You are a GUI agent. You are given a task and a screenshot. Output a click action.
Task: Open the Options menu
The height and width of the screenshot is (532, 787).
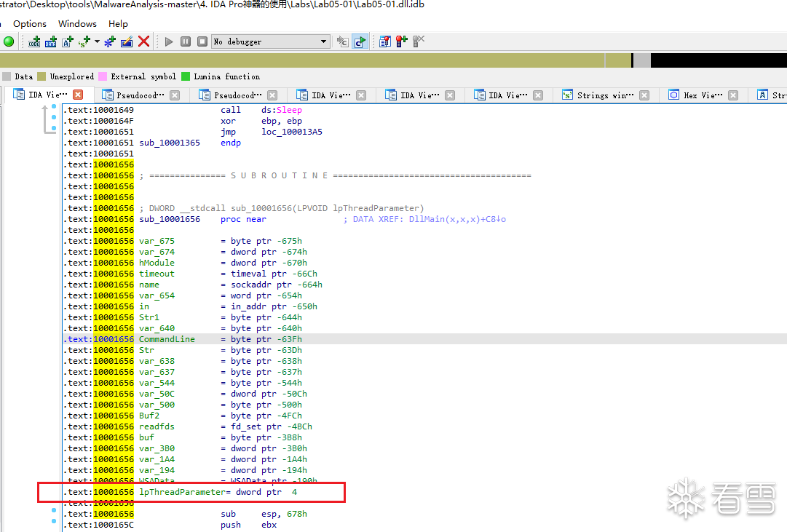click(x=30, y=24)
